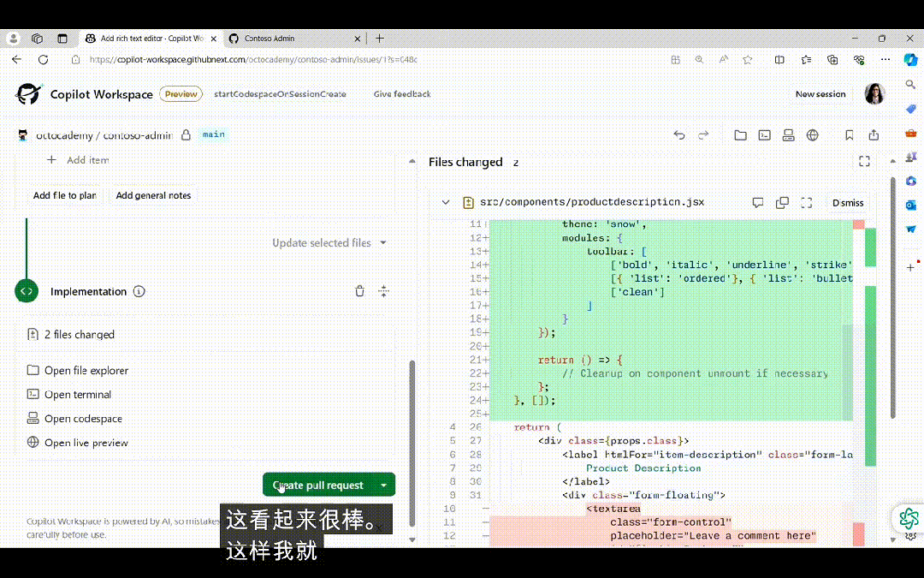Delete implementation using the trash icon

click(x=359, y=291)
